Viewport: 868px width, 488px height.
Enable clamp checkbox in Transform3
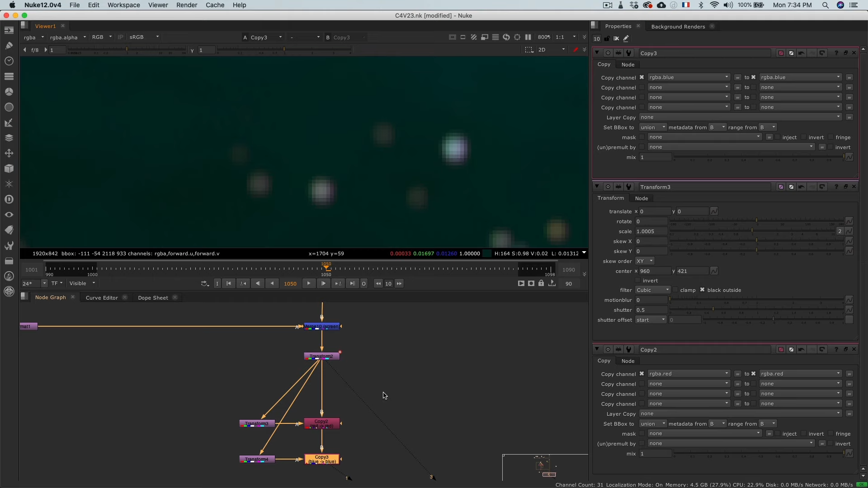pos(675,290)
